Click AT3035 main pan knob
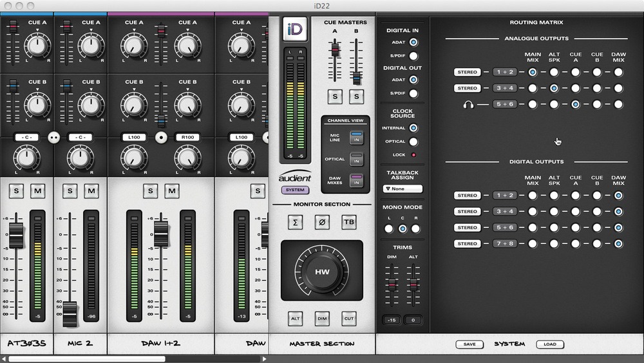644x363 pixels. pos(26,157)
